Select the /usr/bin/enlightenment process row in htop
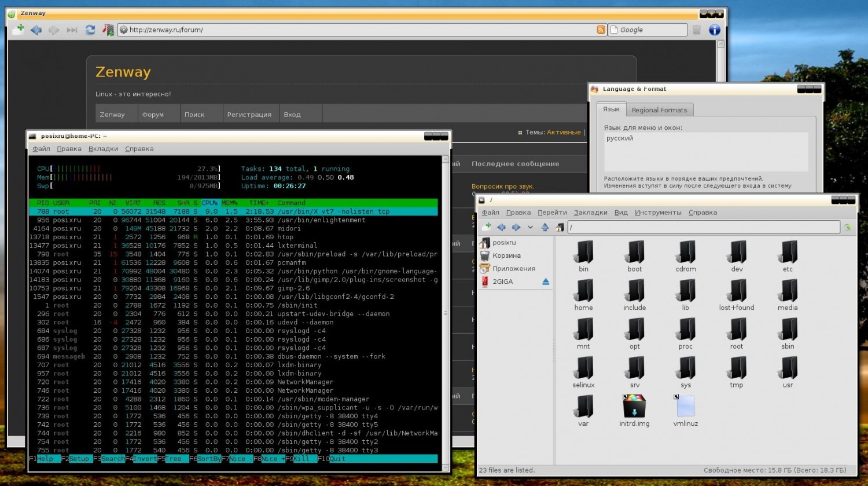This screenshot has height=486, width=868. pyautogui.click(x=233, y=220)
